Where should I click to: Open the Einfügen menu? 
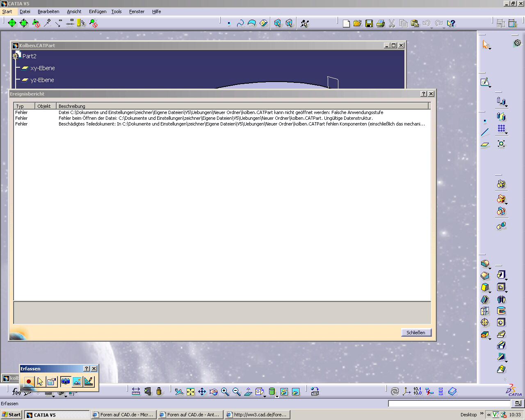pos(98,11)
